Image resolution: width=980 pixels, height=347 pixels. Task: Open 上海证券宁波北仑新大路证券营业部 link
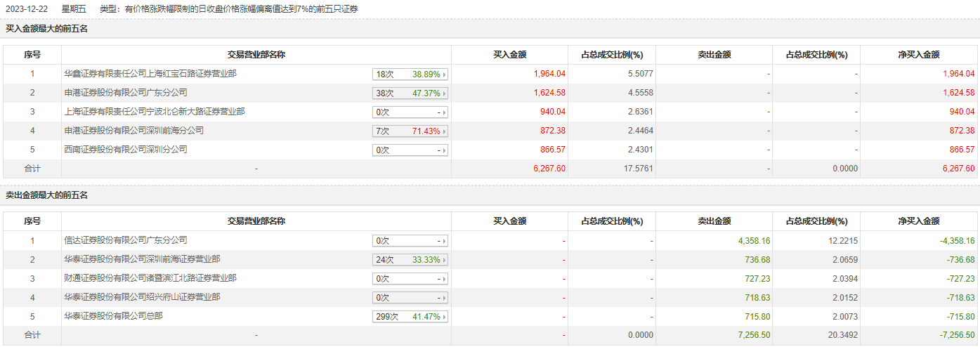tap(155, 111)
